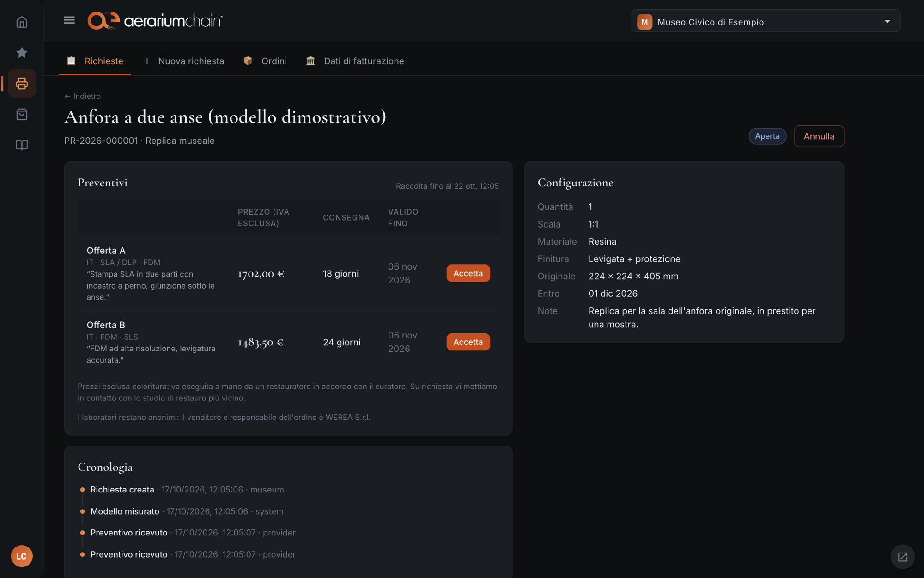Click the dropdown arrow of museum selector
Image resolution: width=924 pixels, height=578 pixels.
(887, 21)
